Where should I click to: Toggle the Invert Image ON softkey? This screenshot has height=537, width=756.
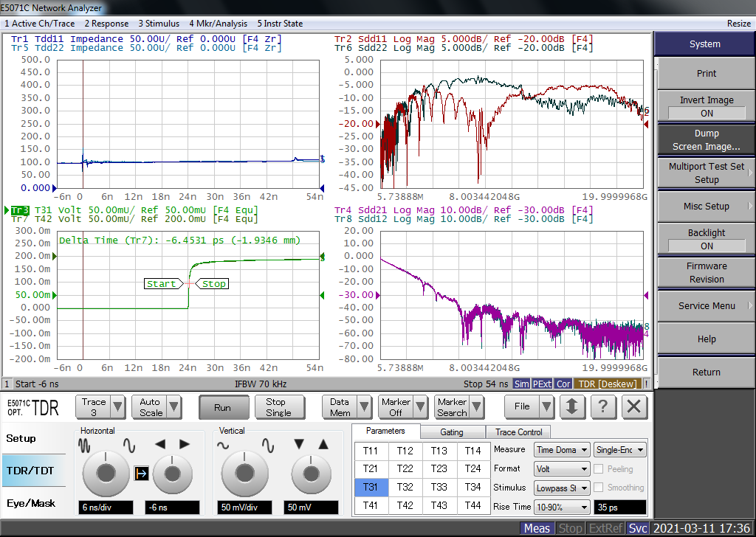point(706,107)
